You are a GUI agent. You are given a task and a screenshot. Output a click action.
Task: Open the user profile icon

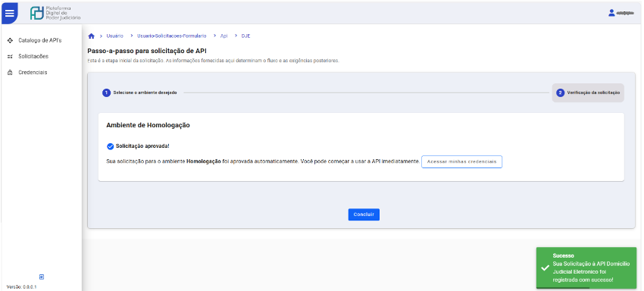611,13
